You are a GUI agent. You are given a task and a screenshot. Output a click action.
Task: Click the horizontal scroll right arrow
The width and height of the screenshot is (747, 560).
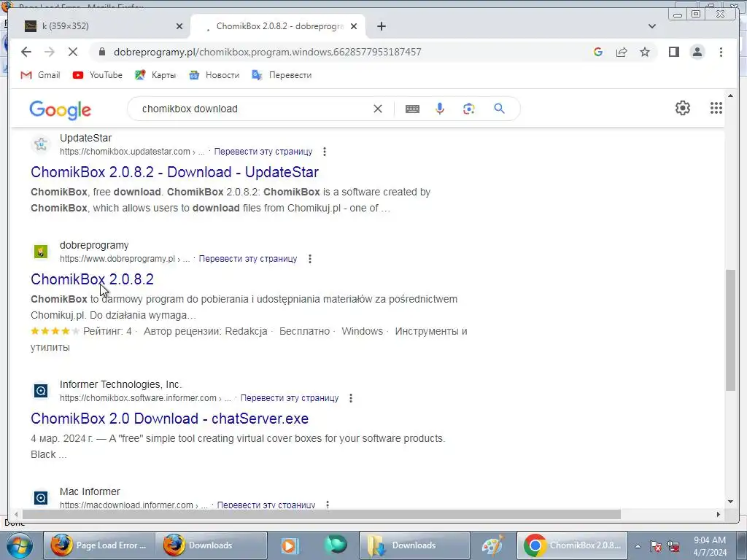pyautogui.click(x=719, y=514)
